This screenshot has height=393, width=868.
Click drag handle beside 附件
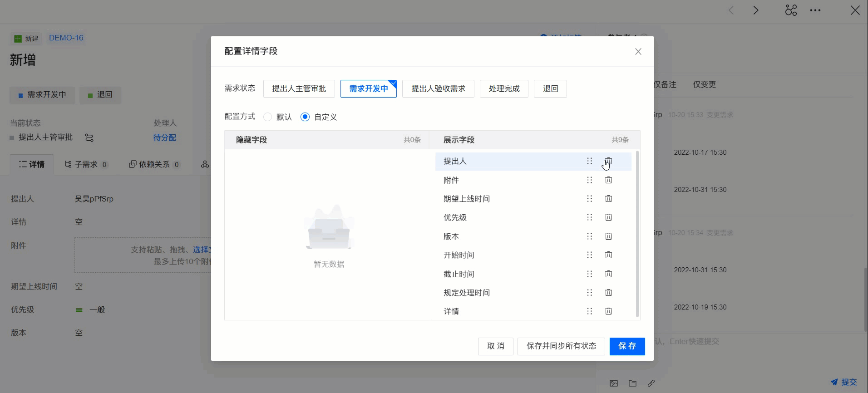589,180
